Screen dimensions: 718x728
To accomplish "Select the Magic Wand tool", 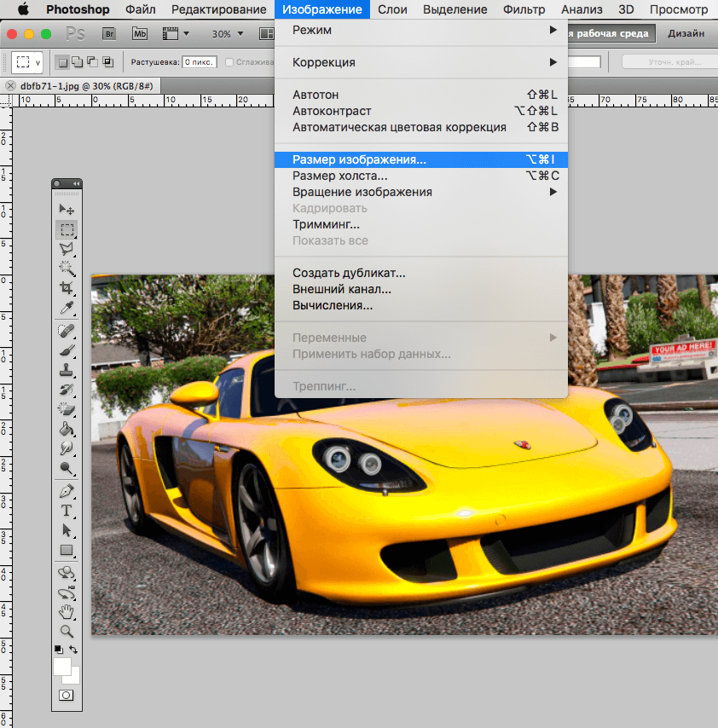I will (x=67, y=269).
